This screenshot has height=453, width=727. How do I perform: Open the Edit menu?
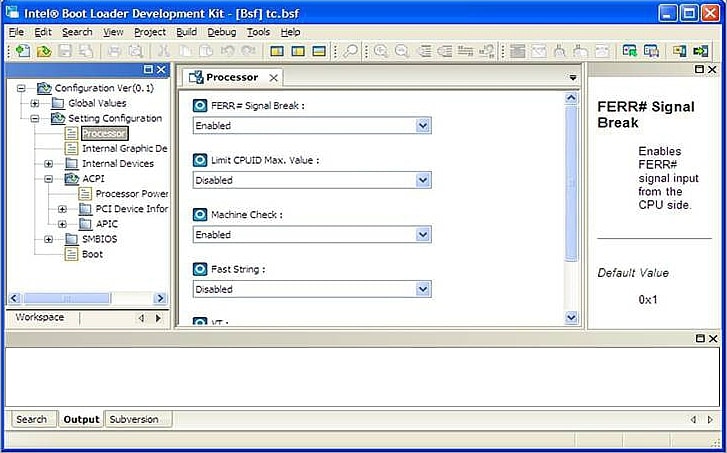pyautogui.click(x=43, y=32)
